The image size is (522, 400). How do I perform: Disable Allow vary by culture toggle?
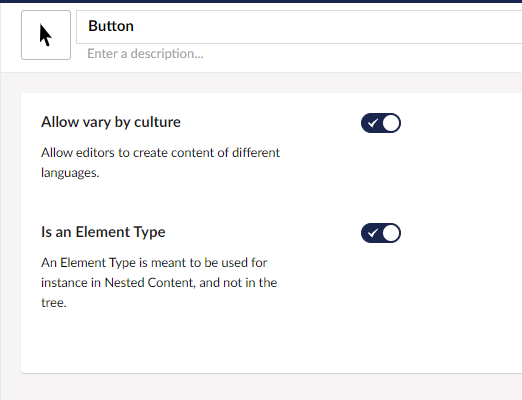381,123
